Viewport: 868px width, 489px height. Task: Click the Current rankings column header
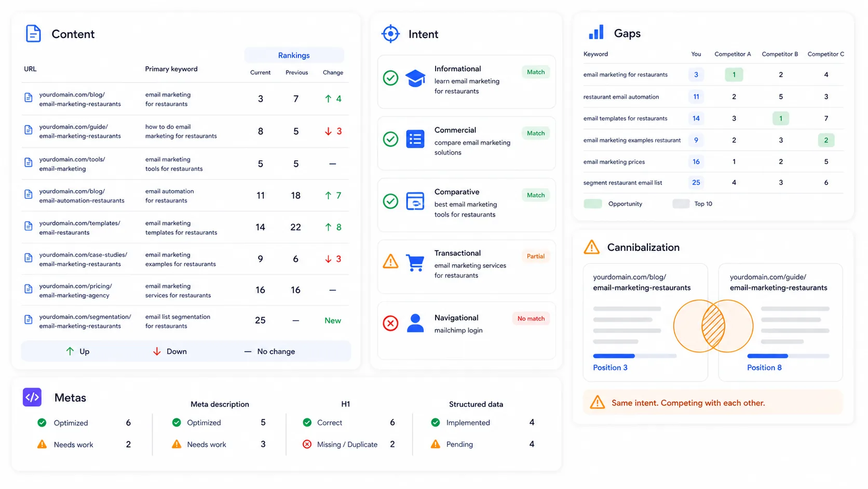pos(260,72)
